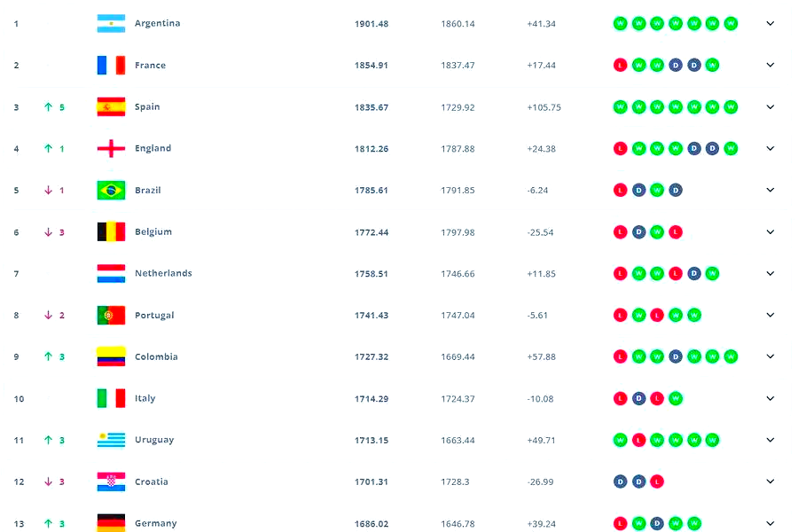Click the Spain flag icon
This screenshot has height=532, width=798.
click(111, 107)
